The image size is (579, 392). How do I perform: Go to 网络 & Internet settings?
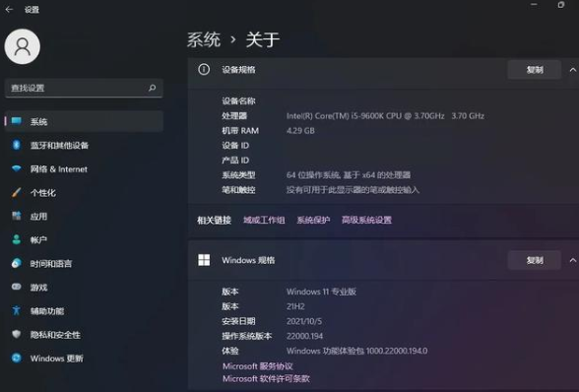[85, 168]
